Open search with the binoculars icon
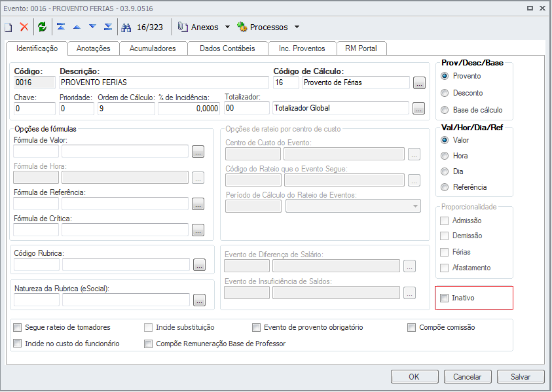 (x=126, y=27)
